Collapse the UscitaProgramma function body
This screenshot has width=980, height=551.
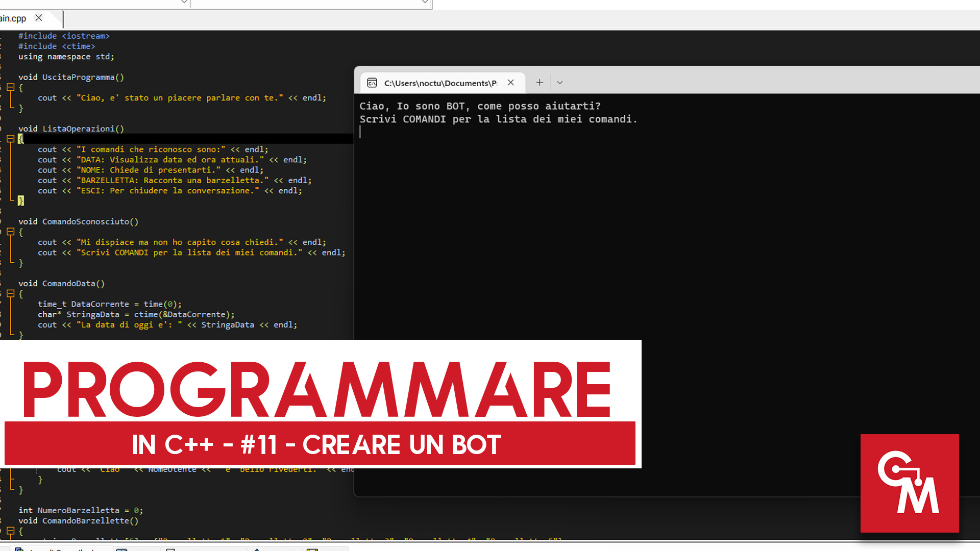point(10,87)
